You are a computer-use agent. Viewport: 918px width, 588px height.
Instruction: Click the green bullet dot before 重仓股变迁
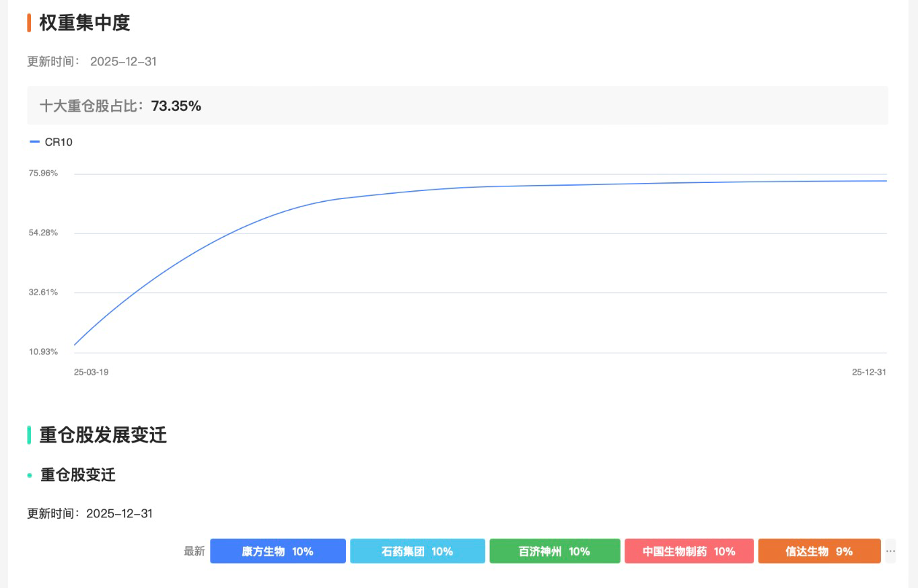click(30, 475)
